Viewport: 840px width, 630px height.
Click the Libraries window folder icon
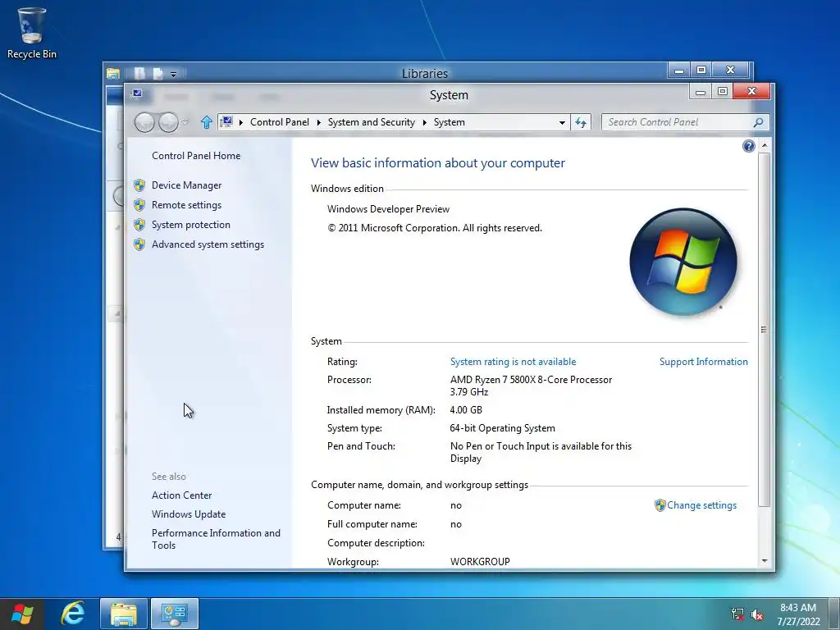(113, 73)
